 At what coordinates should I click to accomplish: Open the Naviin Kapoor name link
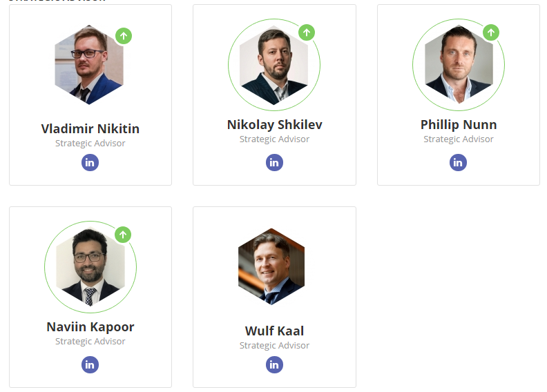90,327
